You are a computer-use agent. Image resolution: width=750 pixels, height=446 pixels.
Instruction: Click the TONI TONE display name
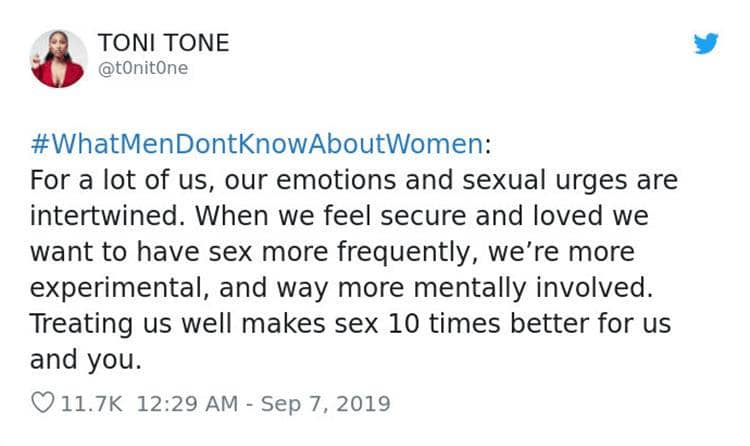coord(164,43)
